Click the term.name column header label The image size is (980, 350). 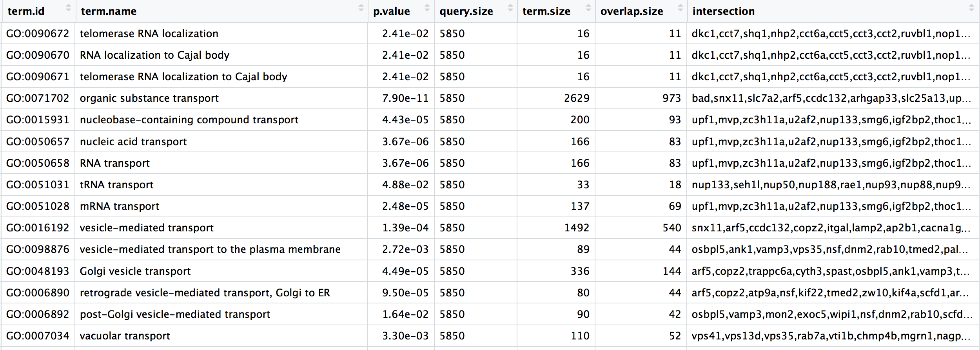pyautogui.click(x=109, y=11)
